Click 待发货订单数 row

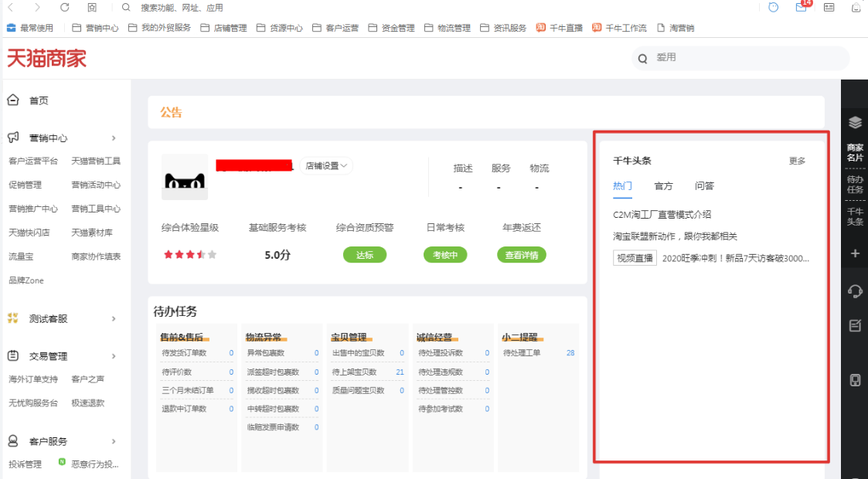point(197,353)
